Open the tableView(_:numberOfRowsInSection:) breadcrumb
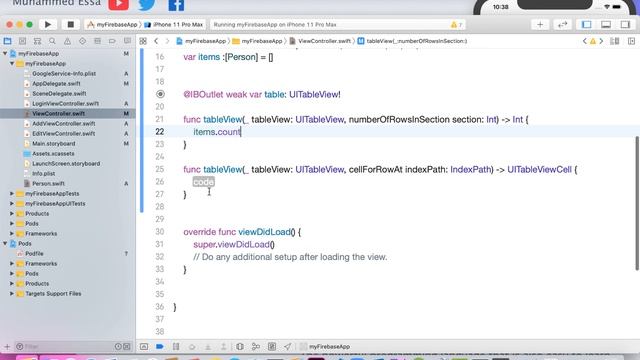Screen dimensions: 640x360 click(413, 41)
